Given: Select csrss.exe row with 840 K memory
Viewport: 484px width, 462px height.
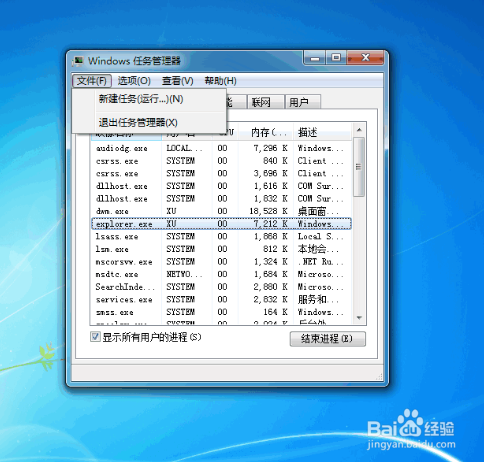Looking at the screenshot, I should click(x=221, y=161).
